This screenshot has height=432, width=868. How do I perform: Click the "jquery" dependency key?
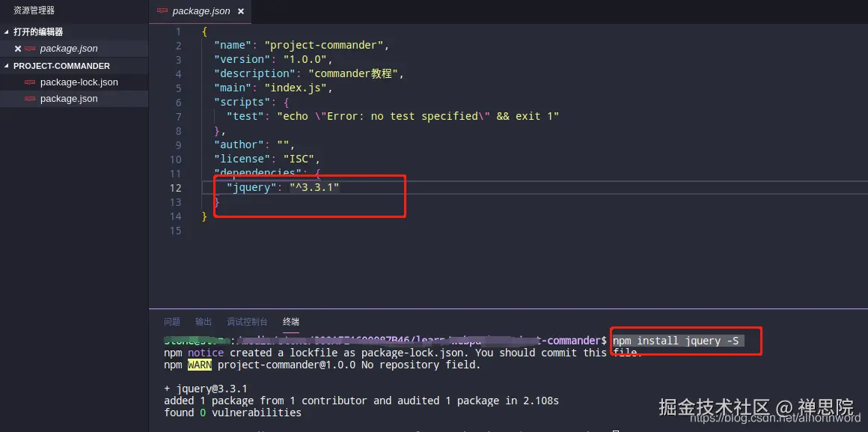(251, 188)
